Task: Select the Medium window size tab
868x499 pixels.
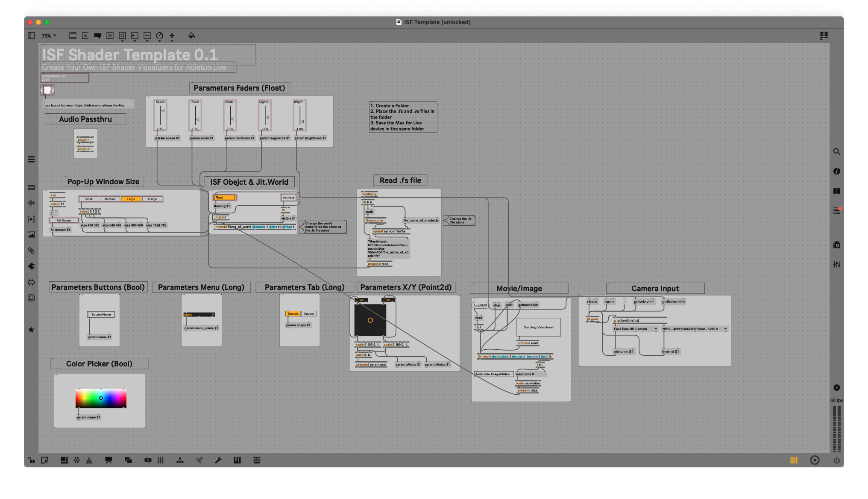Action: pyautogui.click(x=110, y=199)
